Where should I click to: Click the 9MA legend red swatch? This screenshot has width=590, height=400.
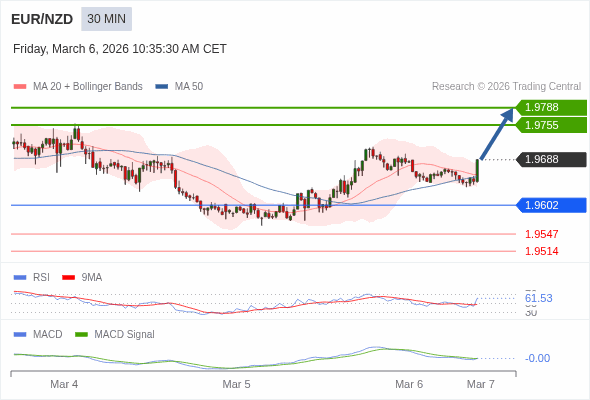pyautogui.click(x=68, y=278)
